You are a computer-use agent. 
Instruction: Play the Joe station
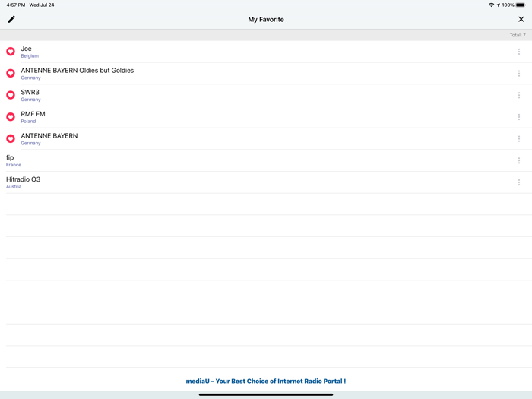[x=266, y=52]
